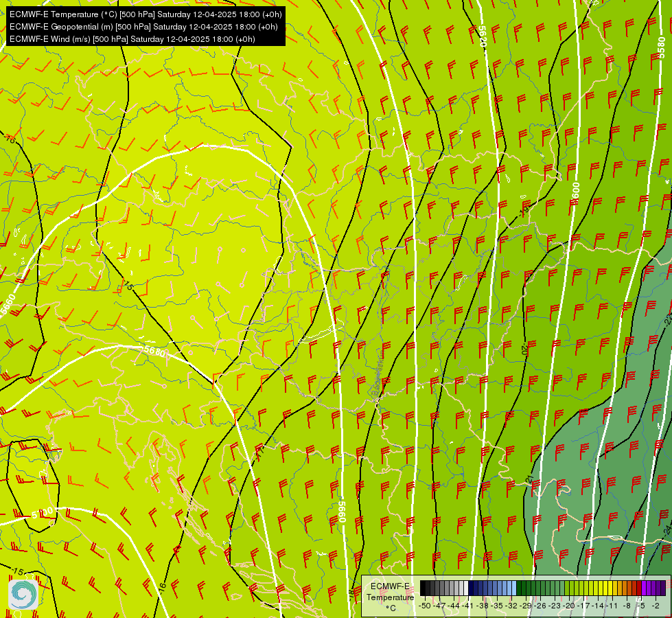Click the legend tick label -35

click(497, 606)
